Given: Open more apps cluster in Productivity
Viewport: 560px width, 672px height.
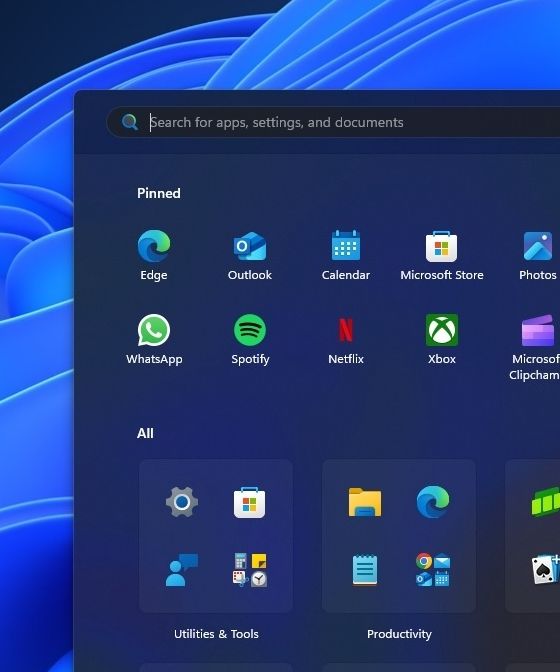Looking at the screenshot, I should point(433,570).
